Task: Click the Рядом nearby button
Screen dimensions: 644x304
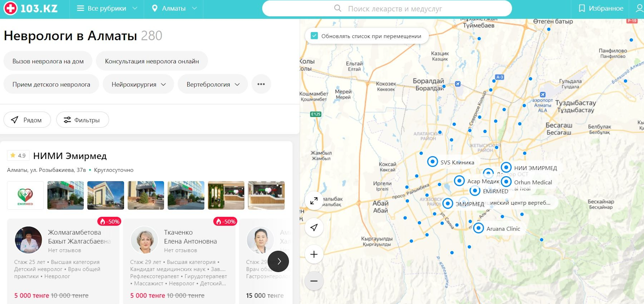Action: point(27,120)
